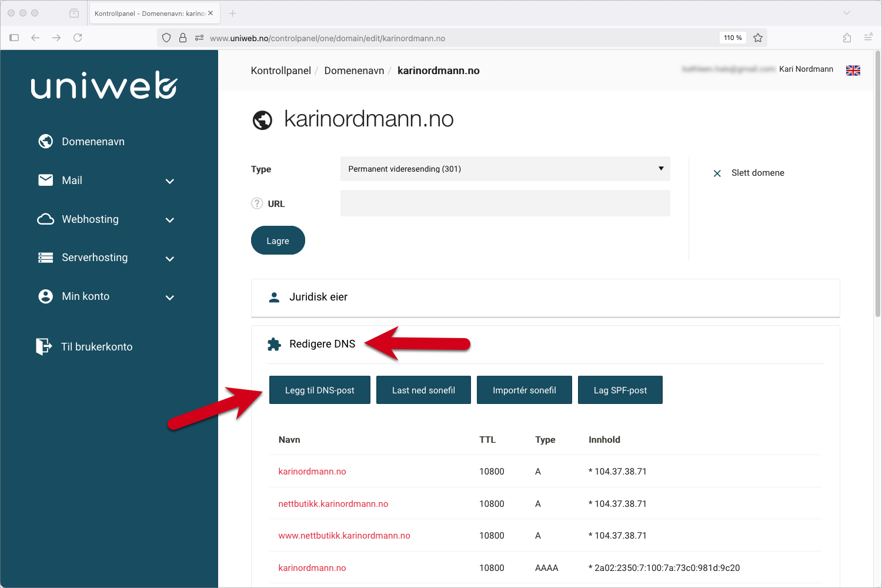Click the Domenenavn globe icon in sidebar

(46, 142)
